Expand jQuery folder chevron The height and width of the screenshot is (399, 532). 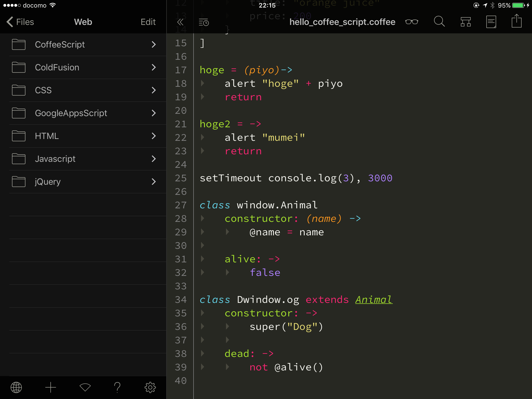point(154,182)
